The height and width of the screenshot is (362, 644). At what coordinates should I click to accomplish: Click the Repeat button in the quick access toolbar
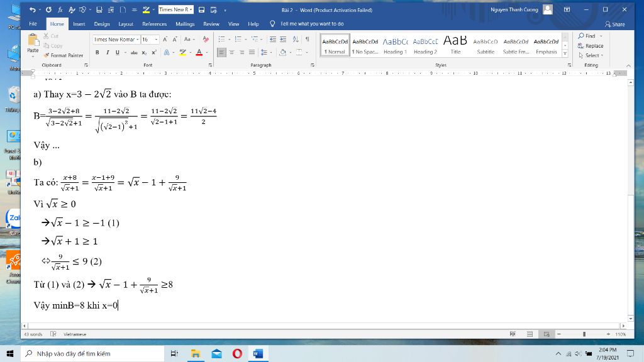click(48, 10)
